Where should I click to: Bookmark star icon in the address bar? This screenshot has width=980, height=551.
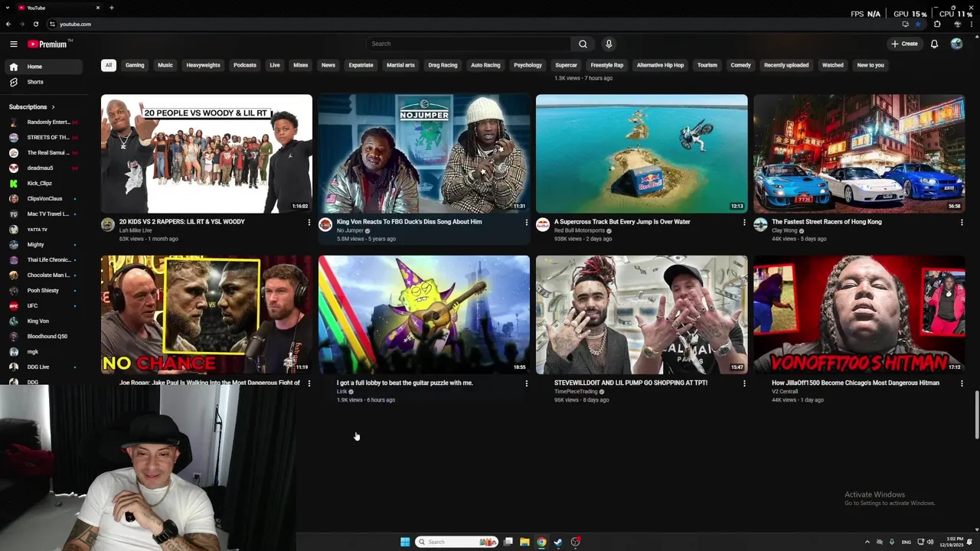pos(918,24)
